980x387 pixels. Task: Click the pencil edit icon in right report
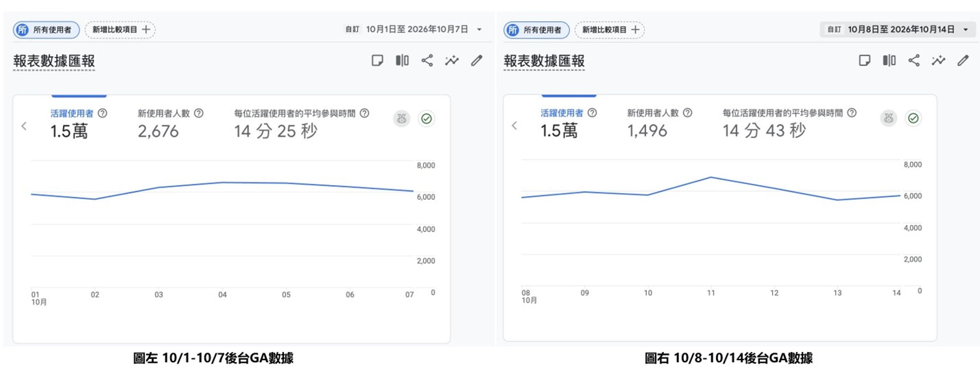tap(963, 60)
